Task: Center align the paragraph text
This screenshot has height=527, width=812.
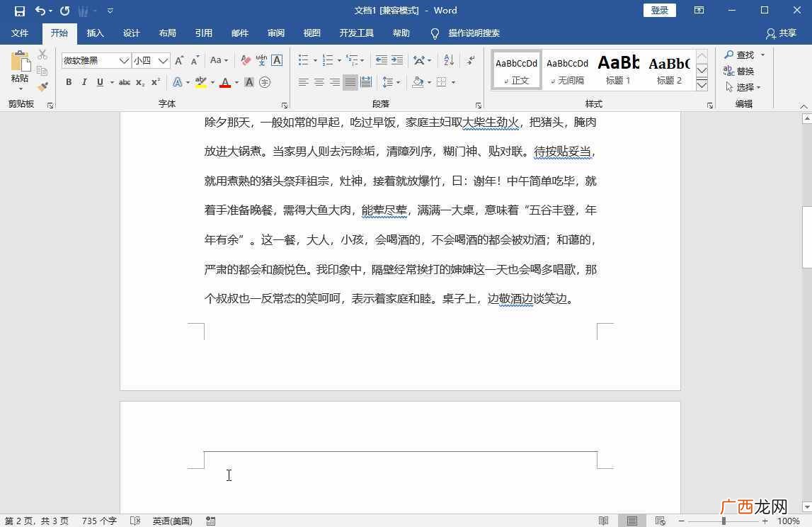Action: coord(319,82)
